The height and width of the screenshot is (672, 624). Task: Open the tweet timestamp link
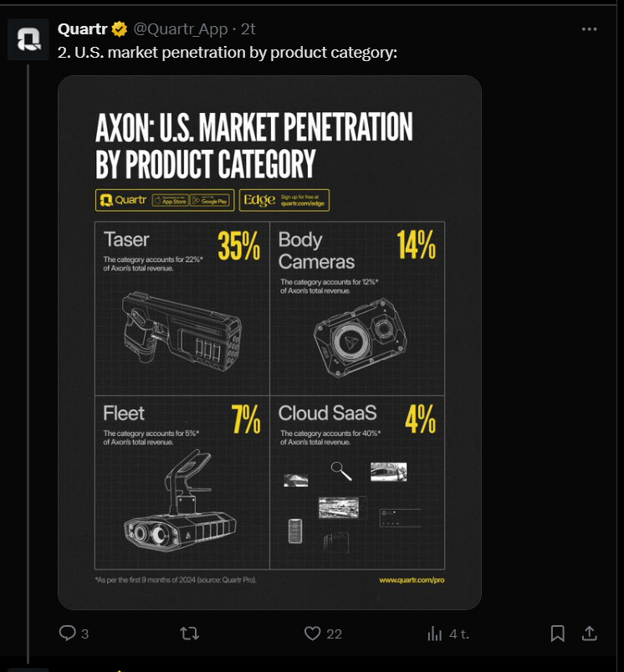click(248, 29)
